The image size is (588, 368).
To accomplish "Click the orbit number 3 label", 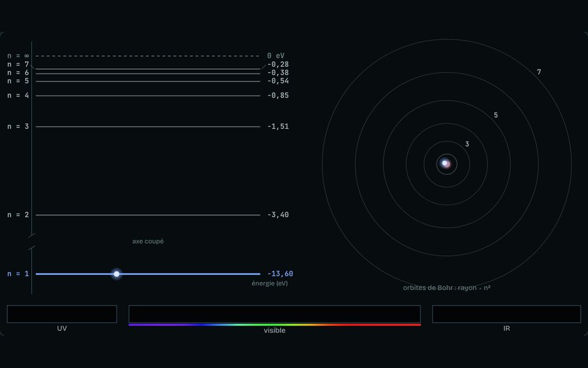I will coord(467,144).
